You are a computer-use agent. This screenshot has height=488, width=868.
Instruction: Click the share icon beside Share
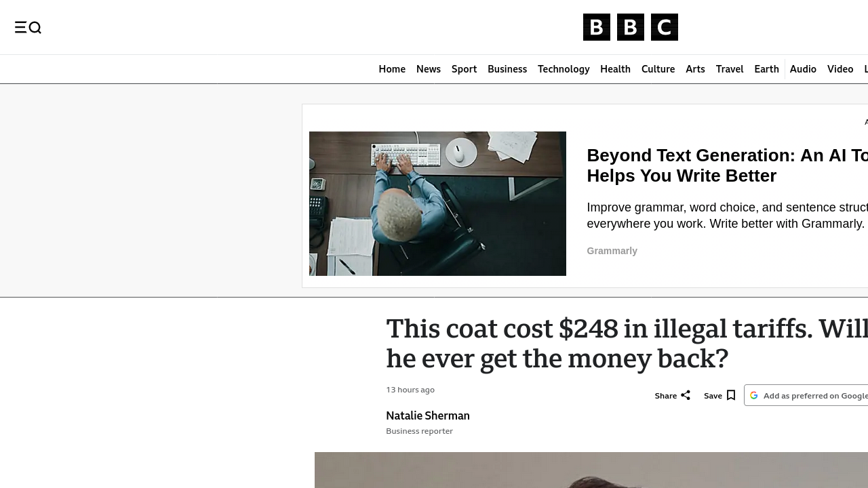click(x=686, y=395)
